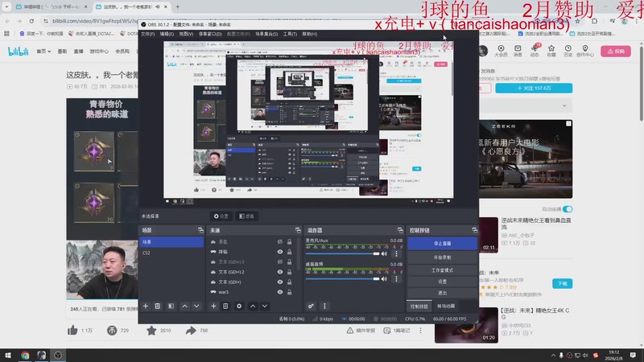Open Chrome from the Windows taskbar

[25, 356]
